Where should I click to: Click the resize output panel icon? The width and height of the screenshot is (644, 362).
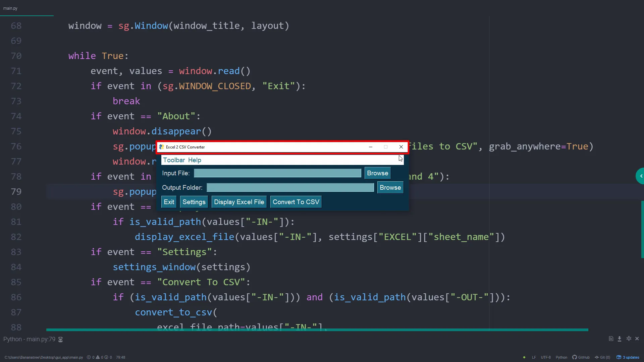point(629,339)
